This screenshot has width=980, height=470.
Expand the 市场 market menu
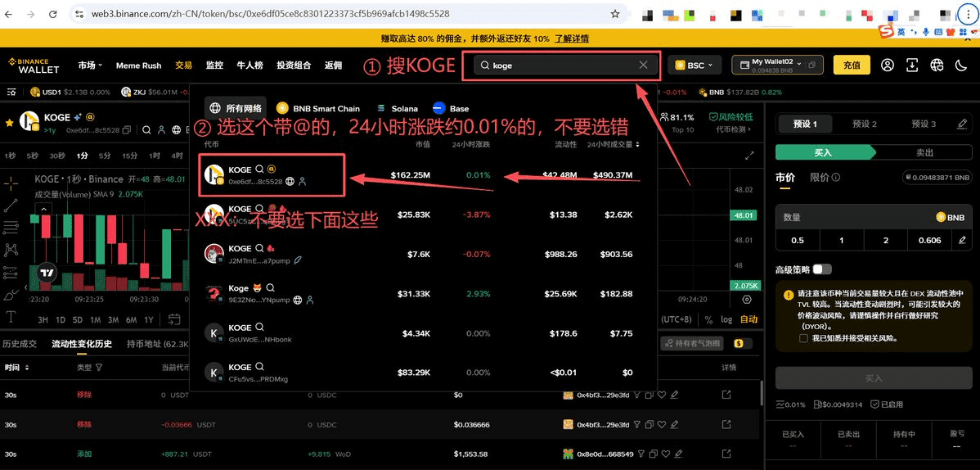pos(91,66)
